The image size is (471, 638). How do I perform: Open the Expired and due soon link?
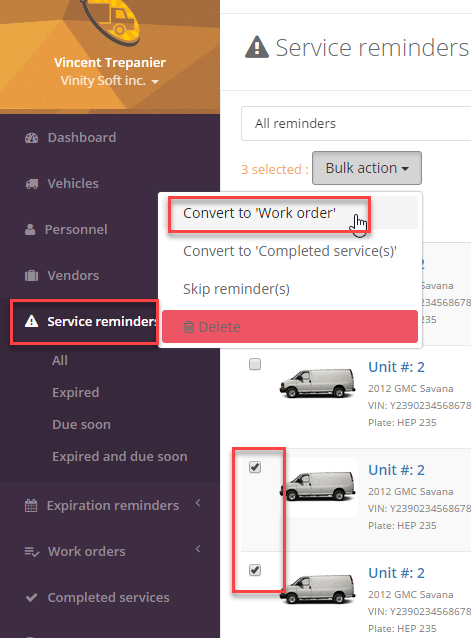(x=120, y=457)
